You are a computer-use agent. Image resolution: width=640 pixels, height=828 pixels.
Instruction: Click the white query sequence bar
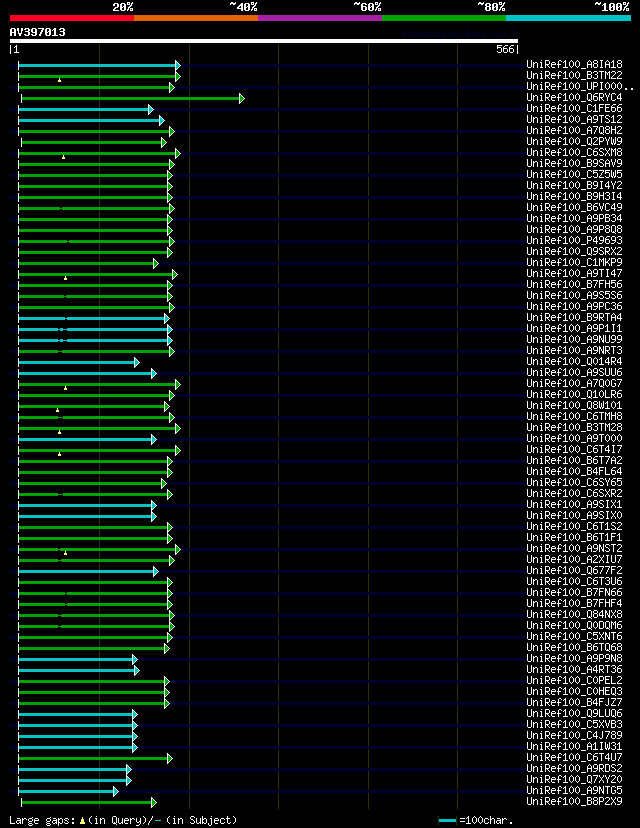[263, 41]
